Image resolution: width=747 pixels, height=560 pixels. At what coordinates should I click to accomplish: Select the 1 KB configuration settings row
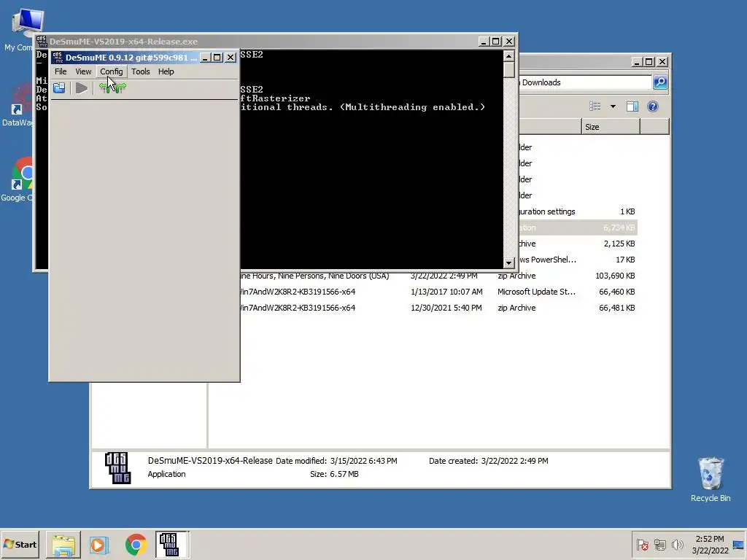[x=578, y=211]
